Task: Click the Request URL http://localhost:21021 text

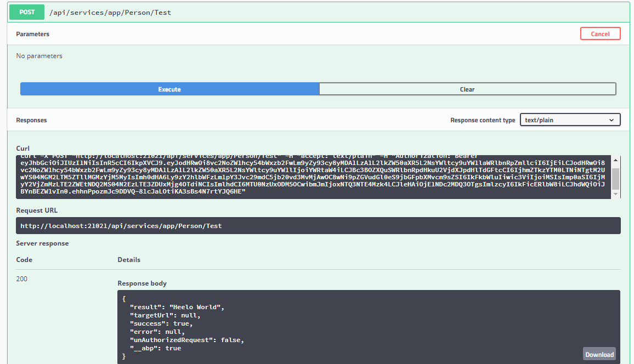Action: (121, 226)
